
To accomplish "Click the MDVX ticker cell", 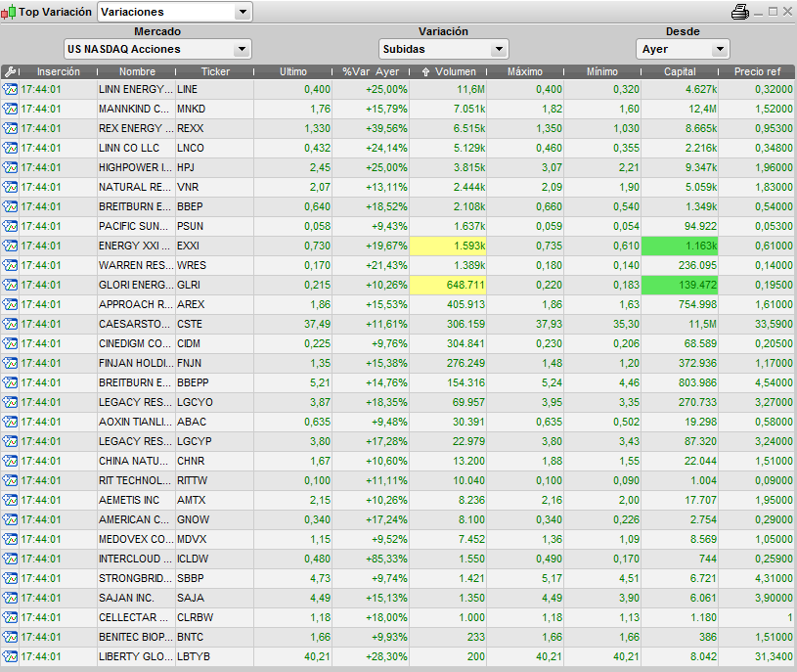I will [214, 539].
